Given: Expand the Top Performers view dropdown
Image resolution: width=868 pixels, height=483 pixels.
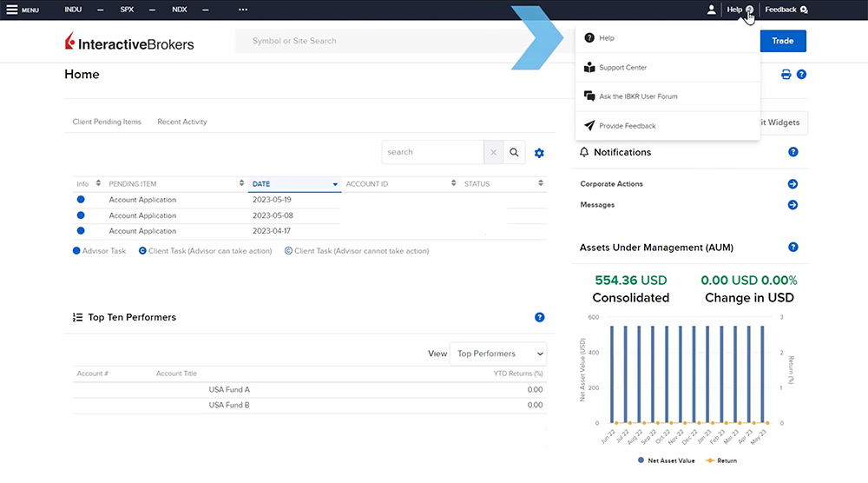Looking at the screenshot, I should 498,354.
